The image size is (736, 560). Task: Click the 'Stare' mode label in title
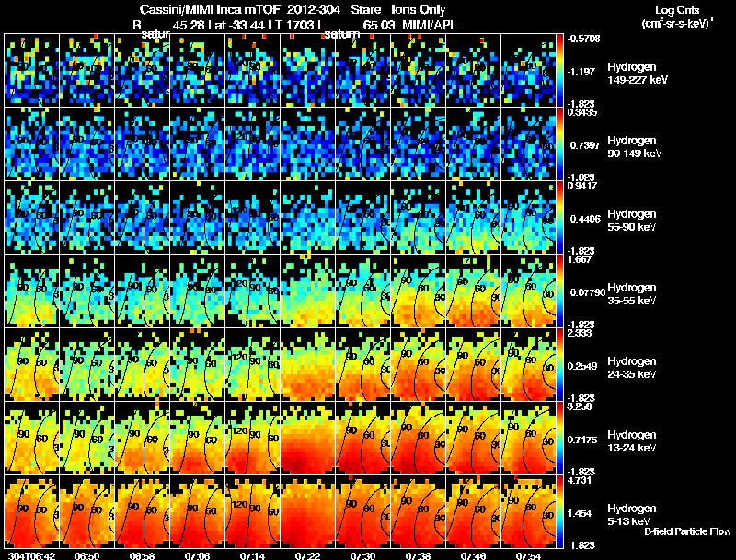point(365,10)
